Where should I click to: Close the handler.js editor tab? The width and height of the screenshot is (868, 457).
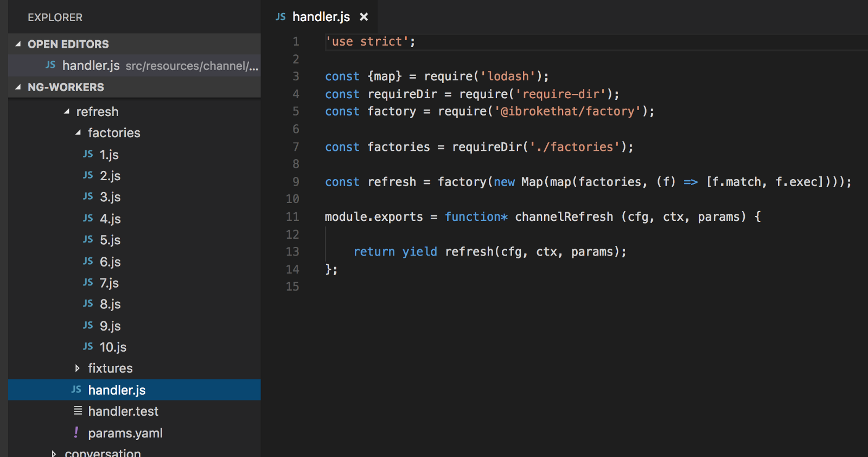(x=364, y=17)
